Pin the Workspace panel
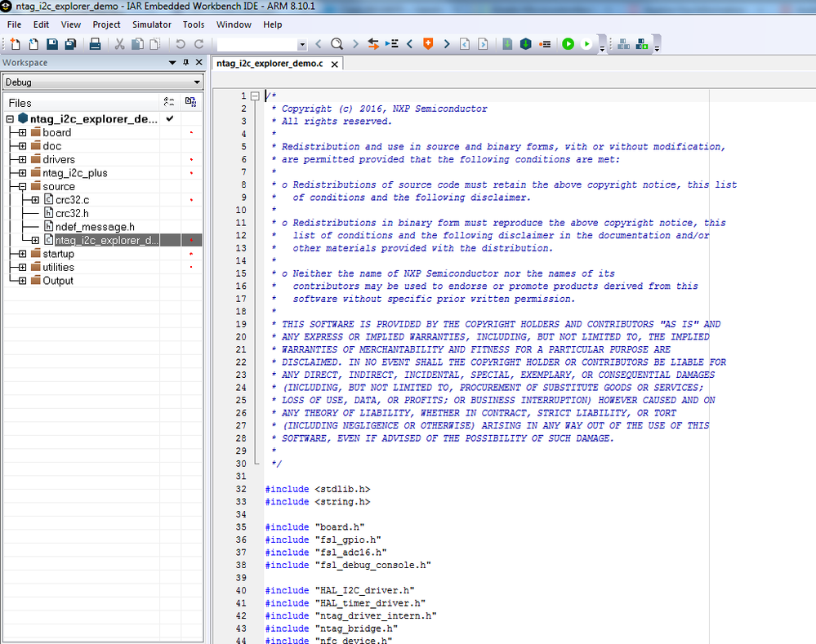The image size is (816, 644). 185,62
